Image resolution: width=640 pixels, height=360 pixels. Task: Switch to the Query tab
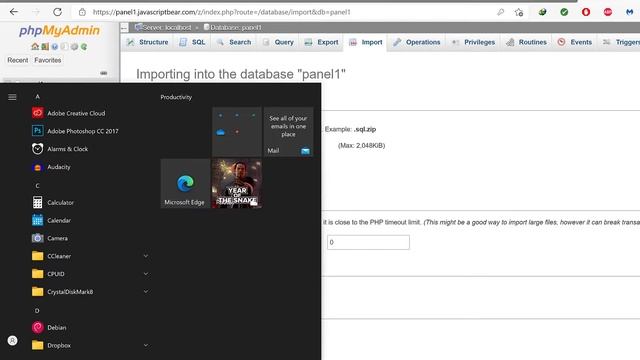click(x=278, y=42)
